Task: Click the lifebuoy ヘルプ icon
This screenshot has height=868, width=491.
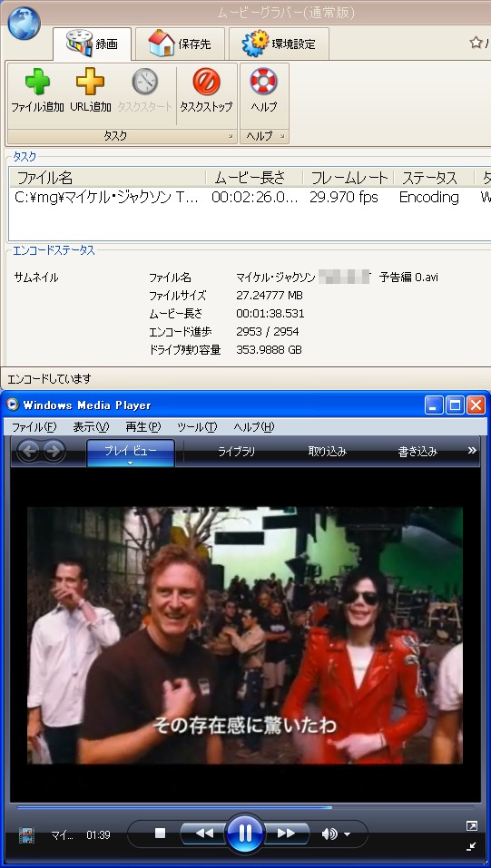Action: click(x=264, y=82)
